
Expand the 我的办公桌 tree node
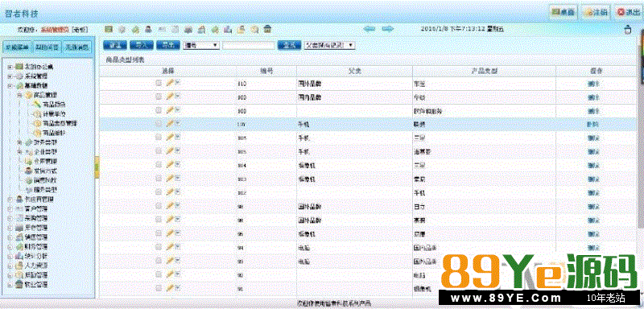[x=10, y=67]
